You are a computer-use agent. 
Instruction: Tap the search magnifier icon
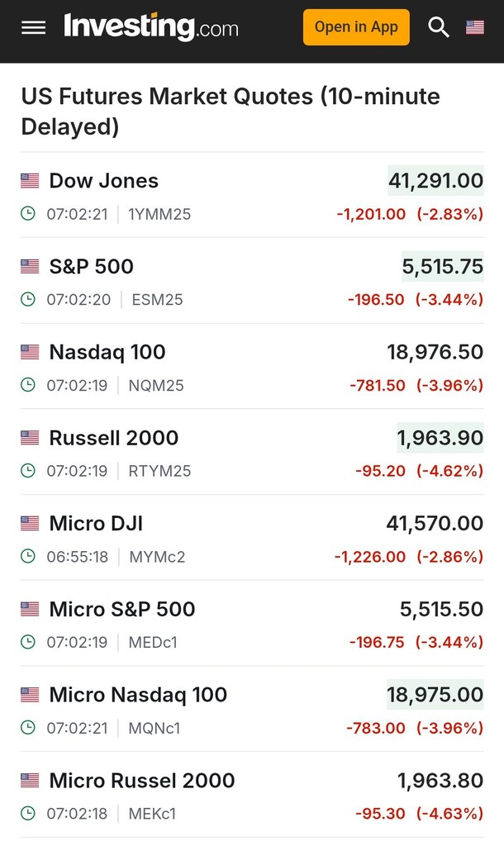[438, 27]
